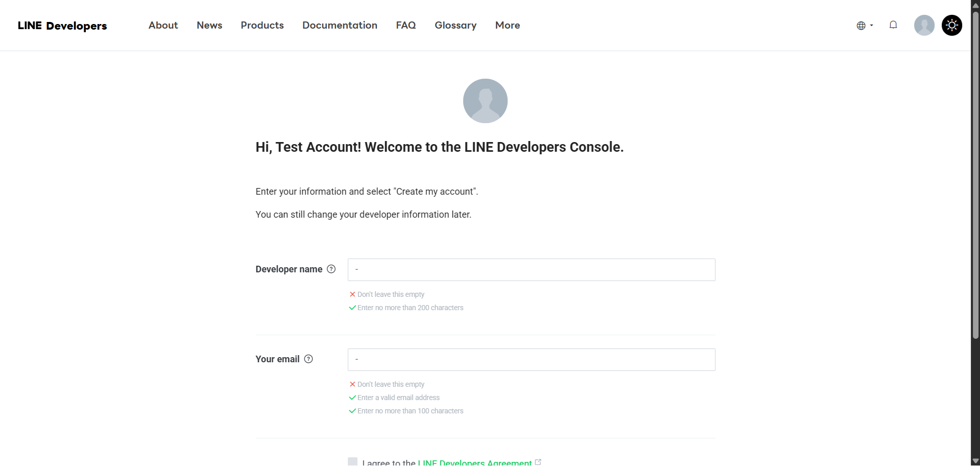Click the user avatar in header

[x=924, y=25]
